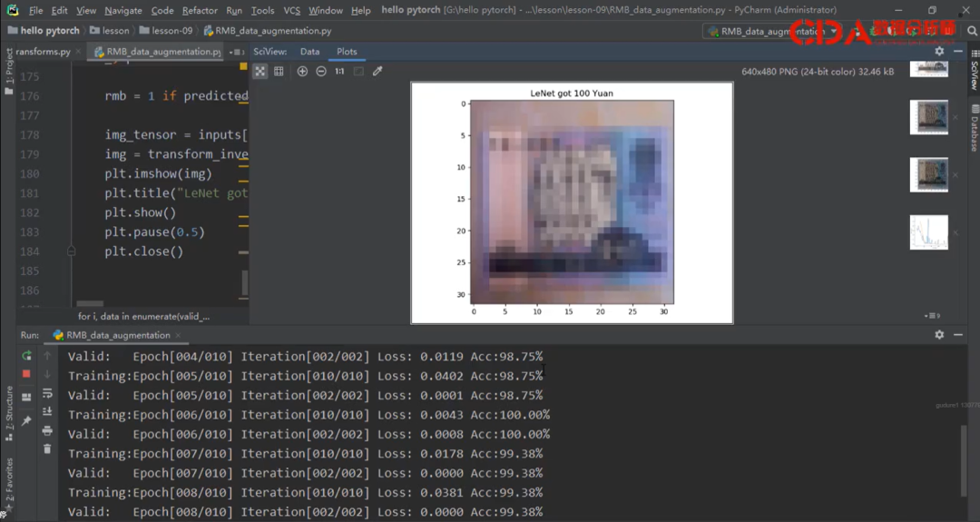Screen dimensions: 980x522
Task: Open the Database tool window on right sidebar
Action: coord(975,128)
